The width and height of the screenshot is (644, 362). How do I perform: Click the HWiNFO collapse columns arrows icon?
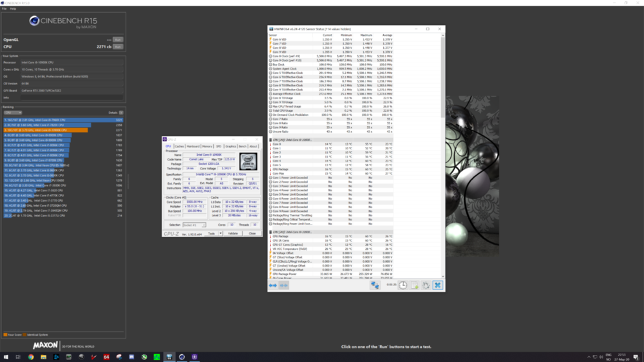click(283, 285)
